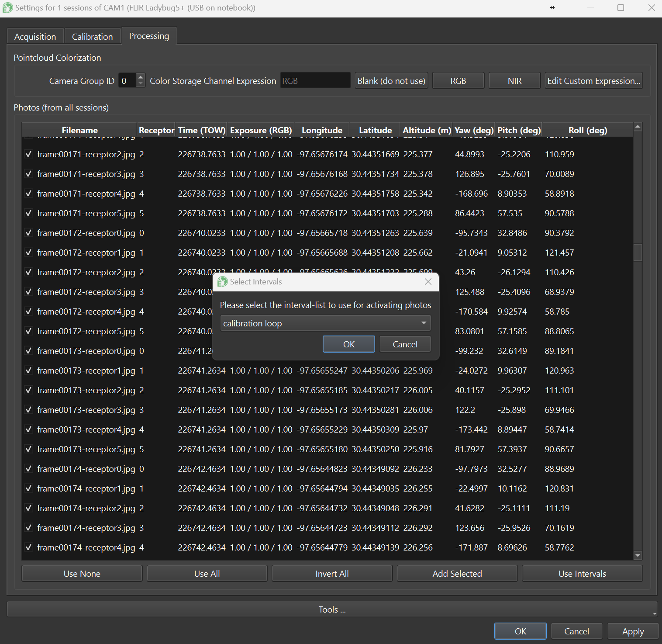
Task: Disable photo frame00174-receptor4.jpg
Action: pyautogui.click(x=29, y=547)
